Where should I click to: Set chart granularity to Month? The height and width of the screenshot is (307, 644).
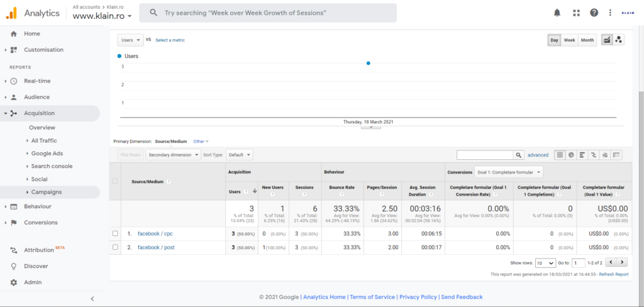(587, 40)
